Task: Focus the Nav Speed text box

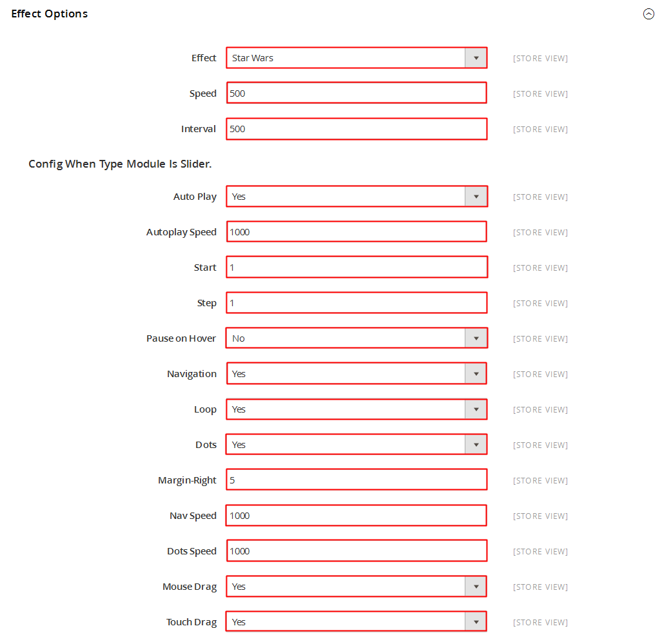Action: click(x=356, y=515)
